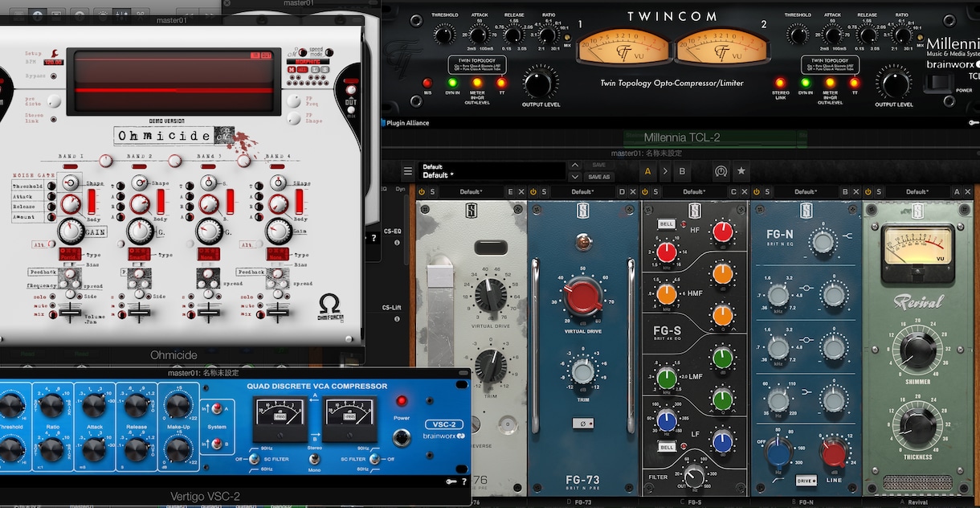Open the Ohmicide Band 2 Type dropdown
Viewport: 980px width, 508px height.
pos(139,255)
